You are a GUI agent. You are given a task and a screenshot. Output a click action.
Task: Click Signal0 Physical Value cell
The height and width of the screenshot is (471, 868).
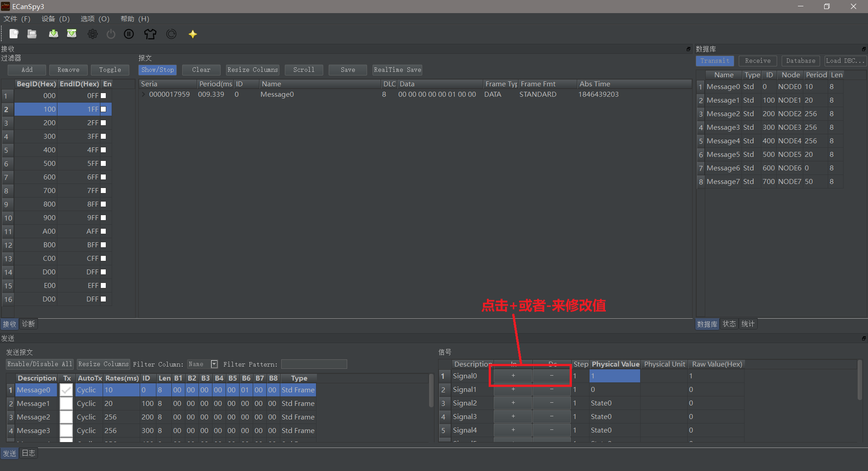tap(615, 376)
